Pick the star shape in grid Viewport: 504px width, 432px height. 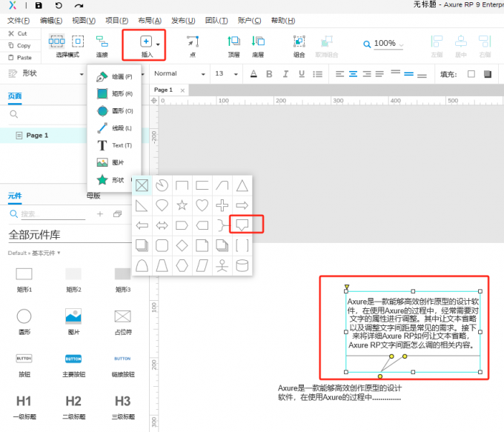[182, 205]
